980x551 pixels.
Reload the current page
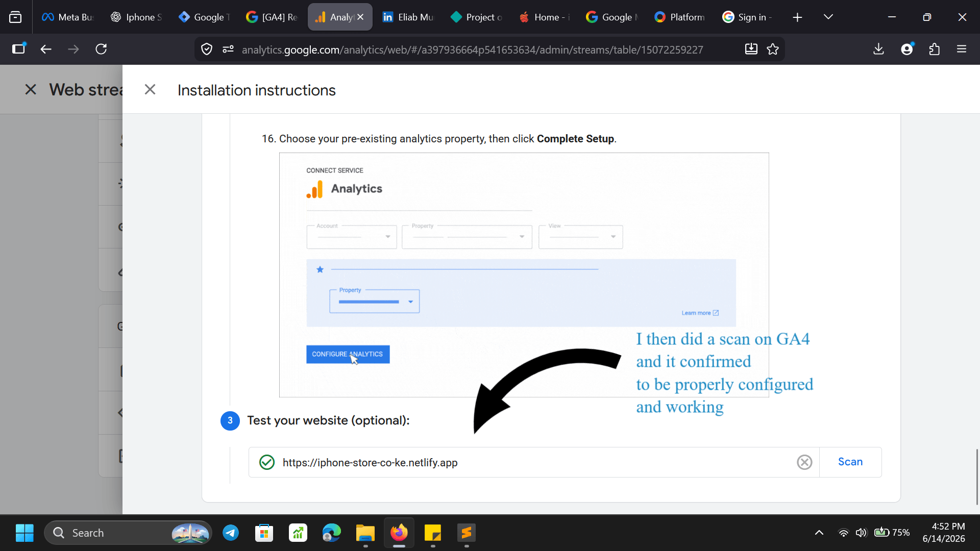coord(101,49)
